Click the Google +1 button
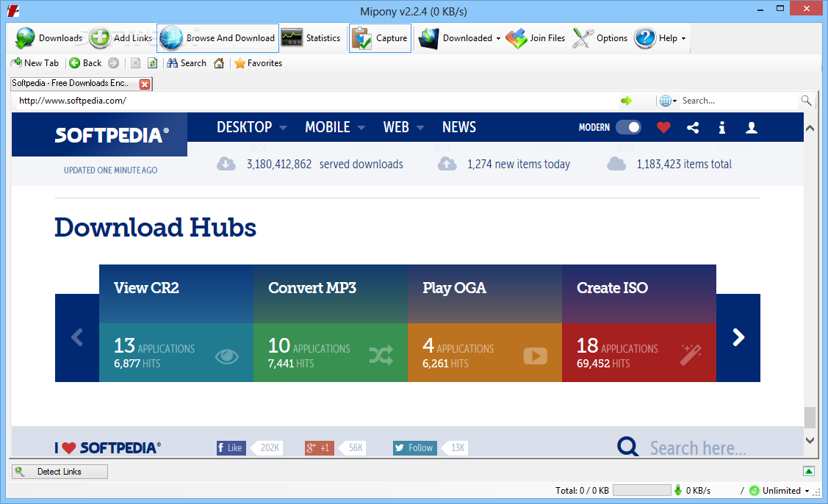 320,448
